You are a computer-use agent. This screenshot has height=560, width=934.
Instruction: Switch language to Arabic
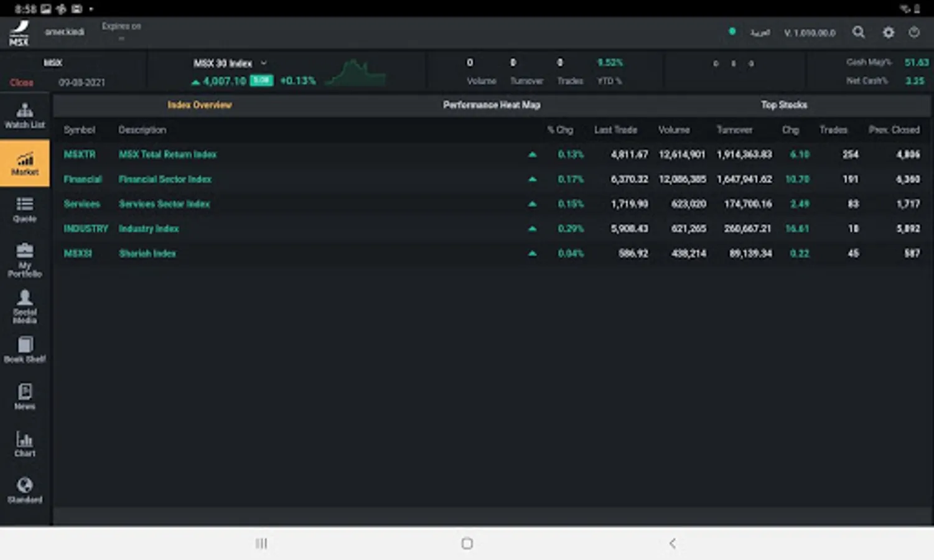[x=760, y=32]
